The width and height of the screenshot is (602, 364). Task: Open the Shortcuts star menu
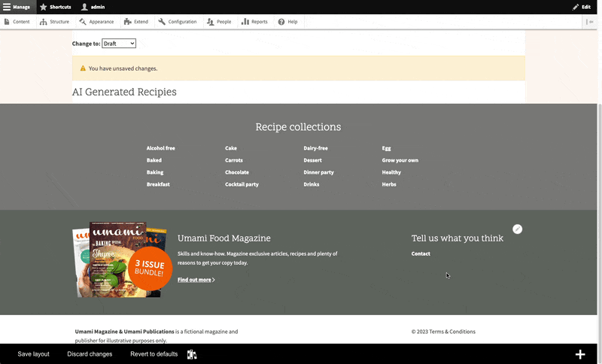(x=55, y=7)
